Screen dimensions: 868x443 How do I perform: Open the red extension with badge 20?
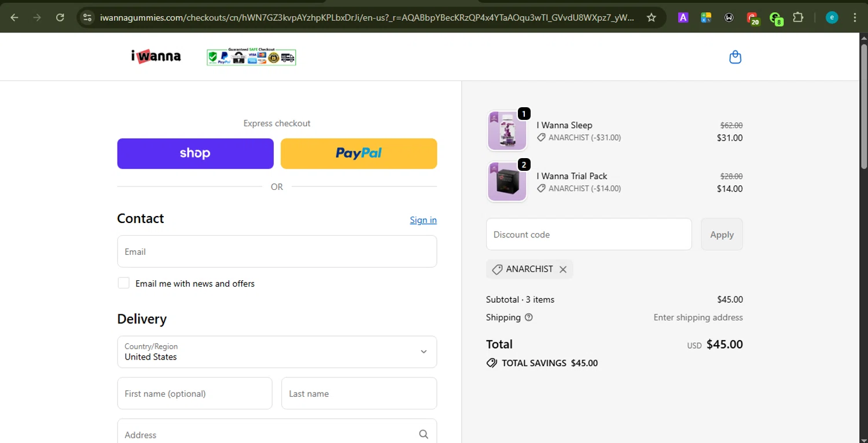pyautogui.click(x=753, y=19)
